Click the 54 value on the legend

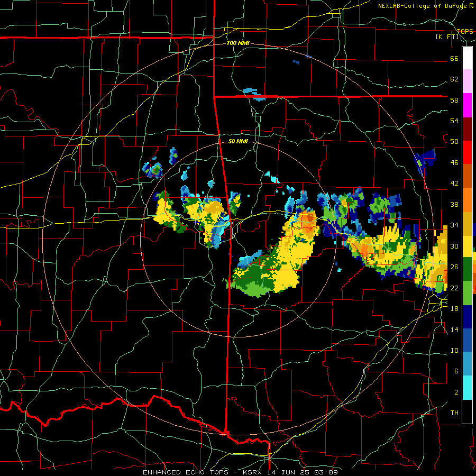click(x=454, y=121)
